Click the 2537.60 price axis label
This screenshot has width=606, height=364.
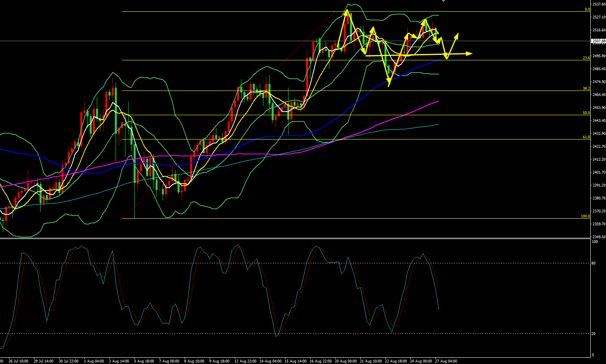pos(599,4)
